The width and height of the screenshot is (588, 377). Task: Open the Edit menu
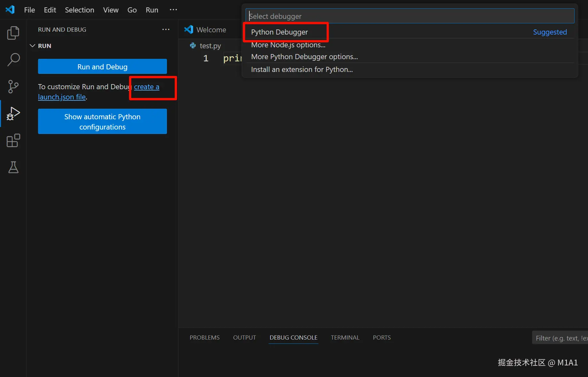(50, 10)
